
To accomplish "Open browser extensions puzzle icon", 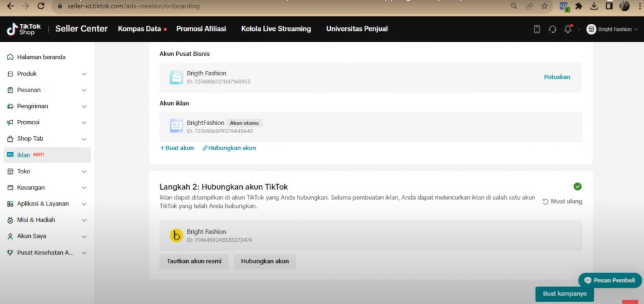I will coord(579,6).
